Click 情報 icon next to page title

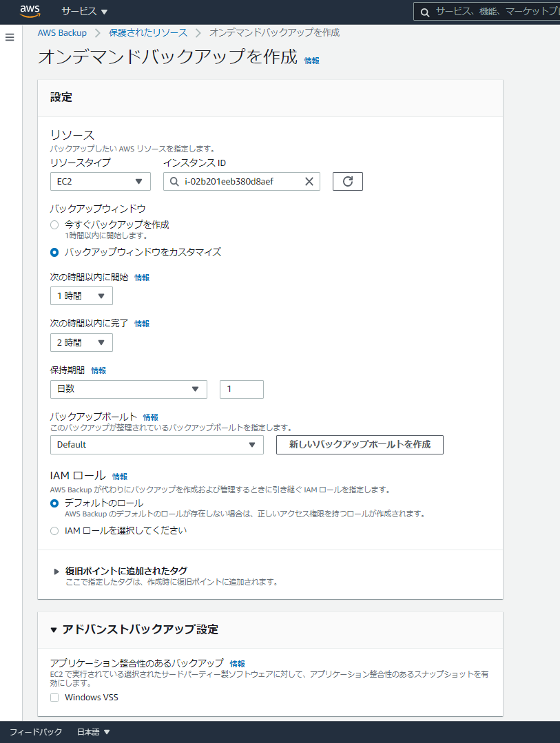[x=311, y=61]
